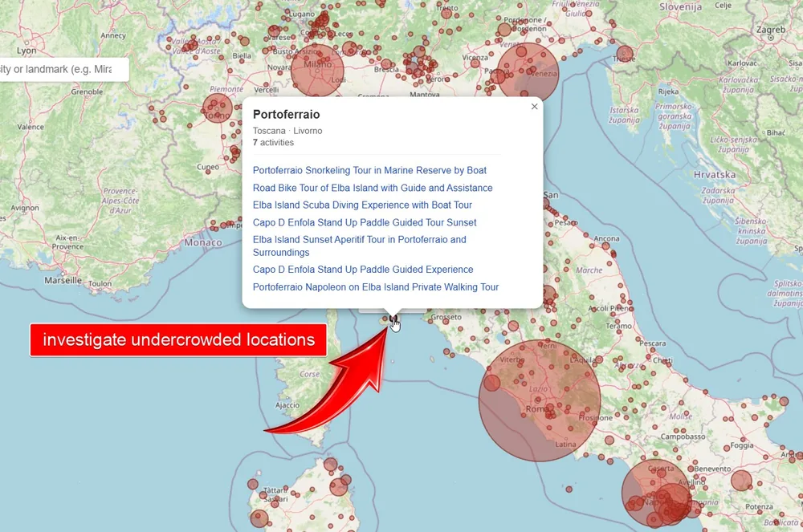Image resolution: width=803 pixels, height=532 pixels.
Task: Select the Torino activity circle
Action: tap(217, 108)
